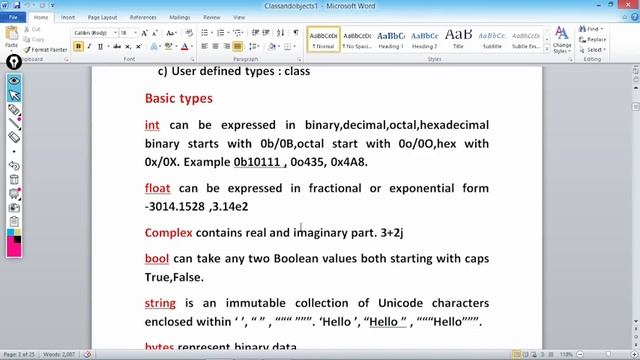Switch to the Insert tab
This screenshot has width=640, height=360.
click(68, 18)
